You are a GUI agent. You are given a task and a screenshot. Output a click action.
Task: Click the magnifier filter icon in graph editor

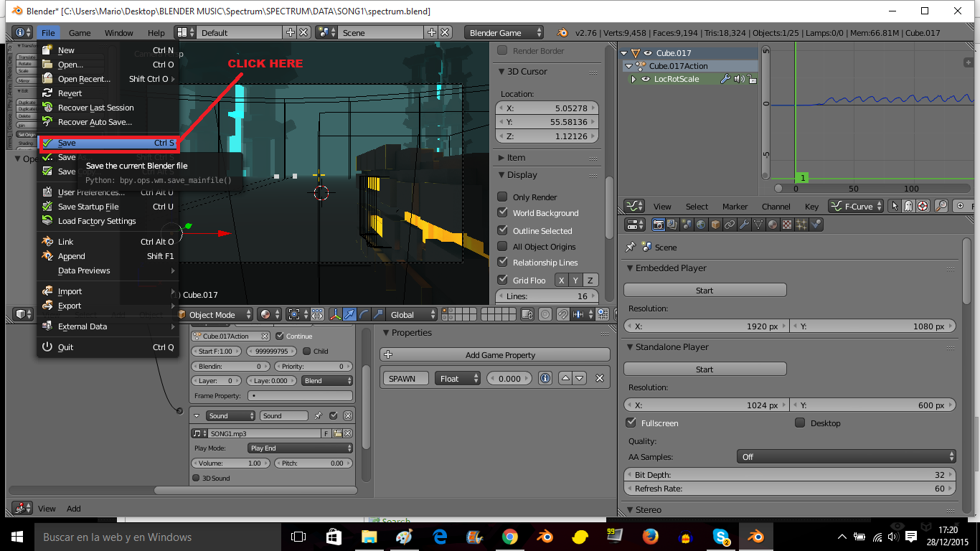click(941, 206)
